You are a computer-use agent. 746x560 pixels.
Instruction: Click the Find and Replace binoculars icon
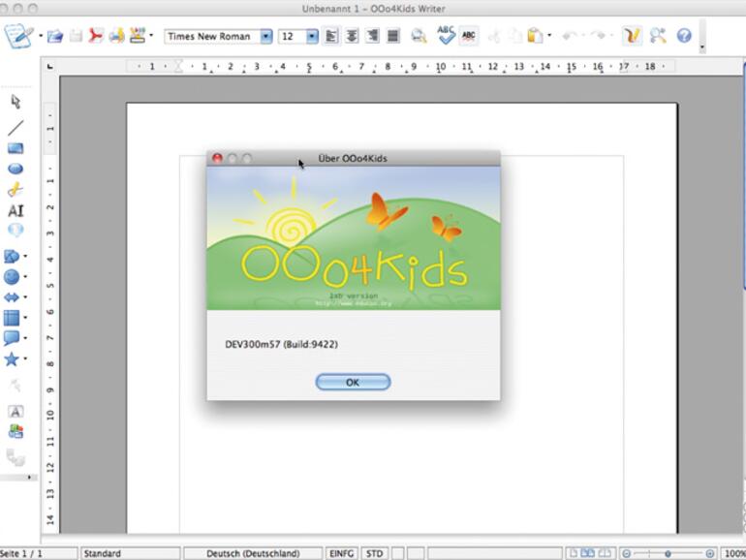(658, 36)
